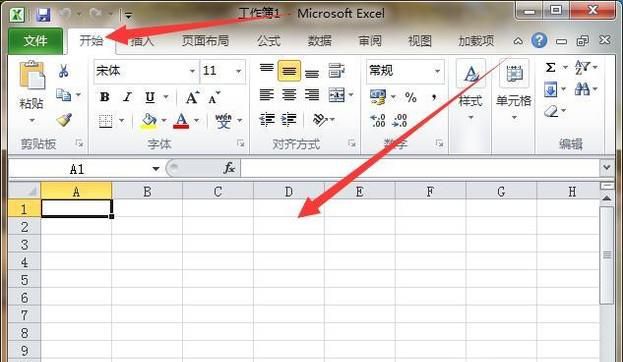623x362 pixels.
Task: Click the Select All corner button
Action: pyautogui.click(x=24, y=191)
